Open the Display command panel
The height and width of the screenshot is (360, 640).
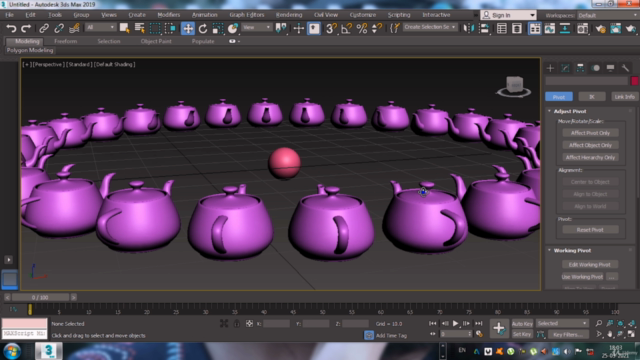611,68
